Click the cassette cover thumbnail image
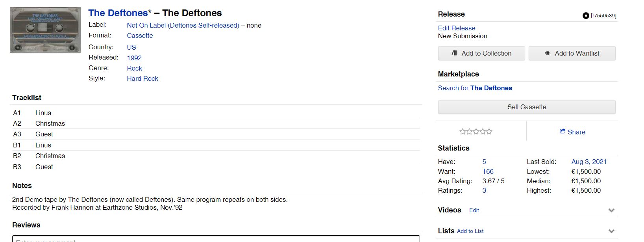This screenshot has height=242, width=644. point(45,30)
